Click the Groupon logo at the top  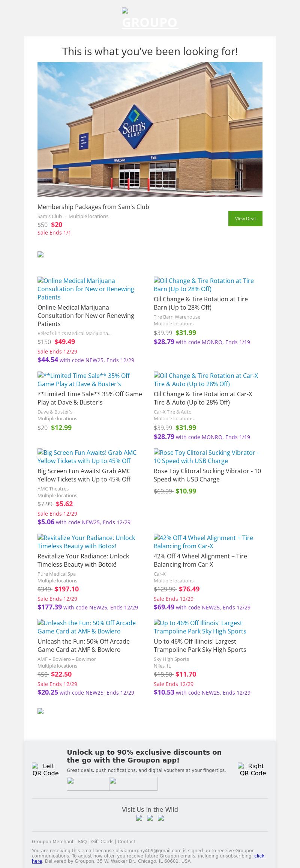(150, 19)
